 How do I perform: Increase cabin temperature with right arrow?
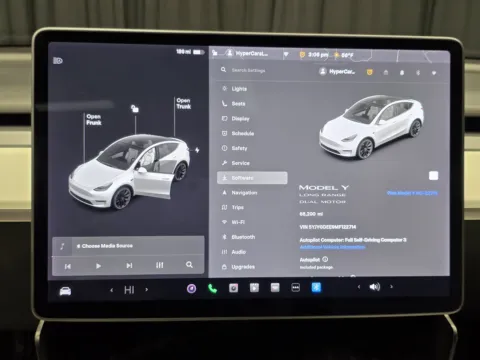click(147, 290)
